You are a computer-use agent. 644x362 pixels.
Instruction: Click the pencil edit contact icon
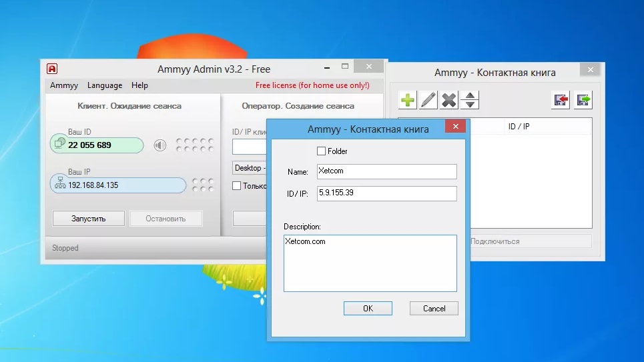[x=428, y=100]
